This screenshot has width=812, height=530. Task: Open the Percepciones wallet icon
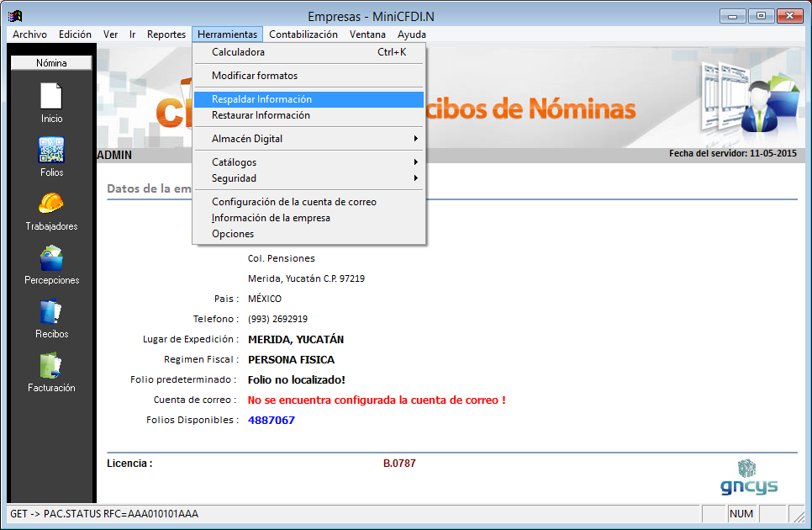[x=51, y=258]
